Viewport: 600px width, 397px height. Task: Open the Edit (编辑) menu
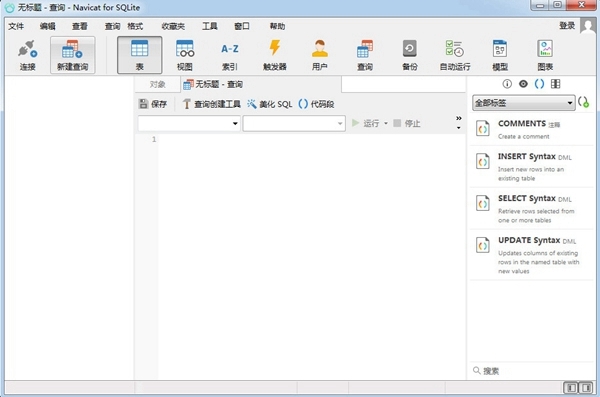click(x=47, y=26)
